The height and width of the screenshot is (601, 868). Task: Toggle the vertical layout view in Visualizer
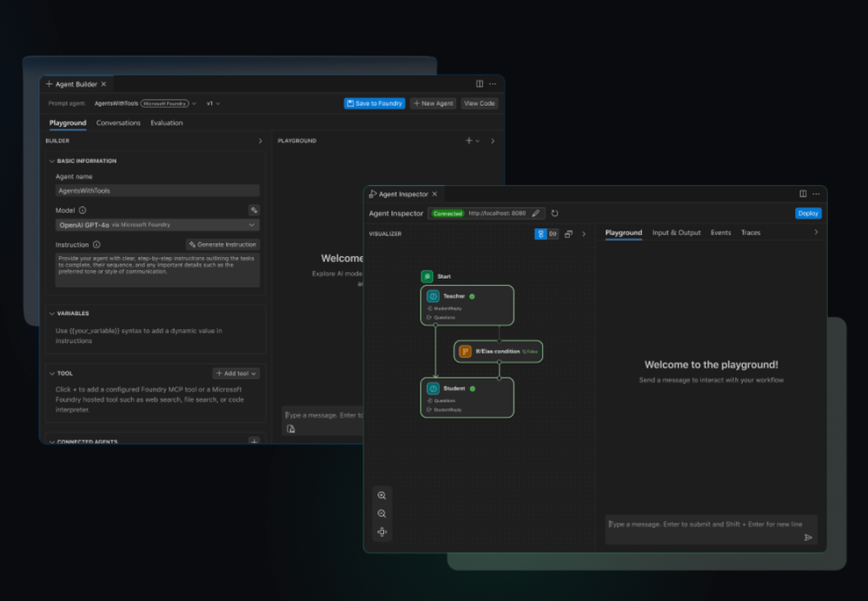coord(540,234)
